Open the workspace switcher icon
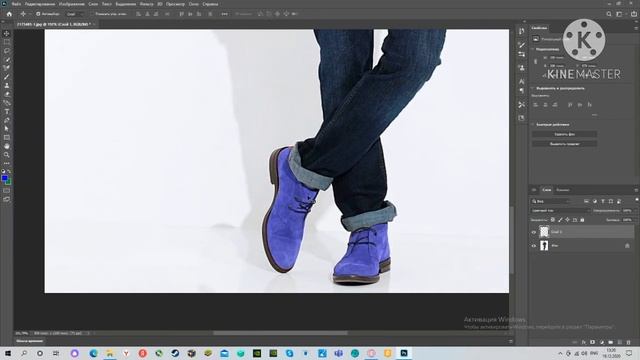This screenshot has height=360, width=640. click(619, 14)
